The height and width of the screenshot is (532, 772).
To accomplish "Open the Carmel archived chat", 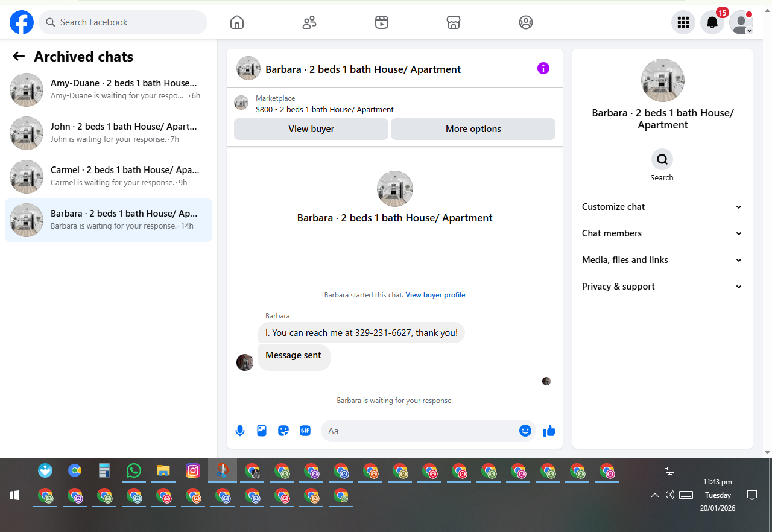I will (109, 177).
